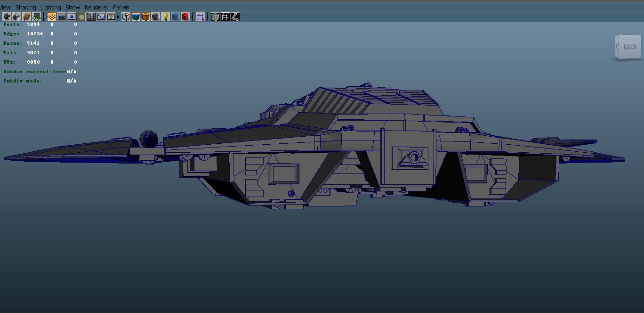Open the Show menu
Image resolution: width=644 pixels, height=313 pixels.
pyautogui.click(x=73, y=7)
